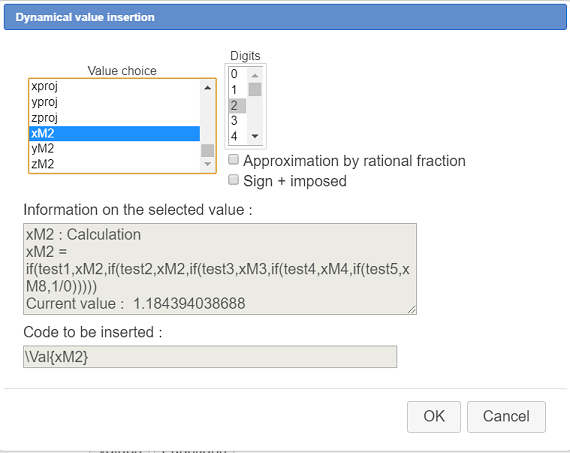Click the Value choice list scroll-up arrow
Image resolution: width=570 pixels, height=453 pixels.
(208, 88)
